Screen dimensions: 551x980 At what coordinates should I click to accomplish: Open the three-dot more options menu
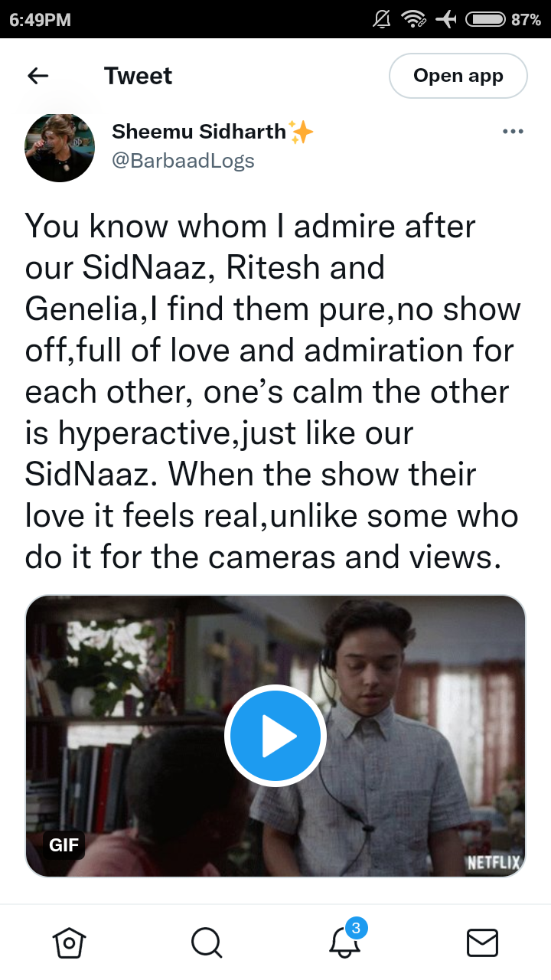pyautogui.click(x=513, y=132)
